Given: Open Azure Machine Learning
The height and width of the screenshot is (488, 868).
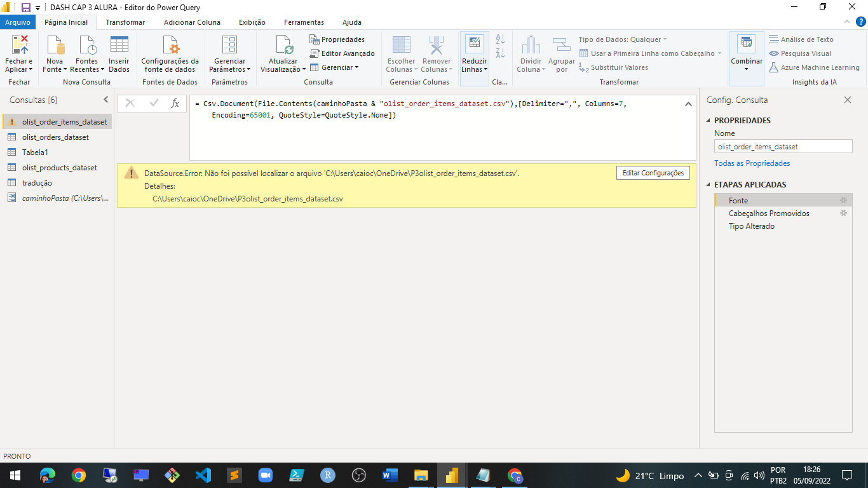Looking at the screenshot, I should tap(814, 67).
